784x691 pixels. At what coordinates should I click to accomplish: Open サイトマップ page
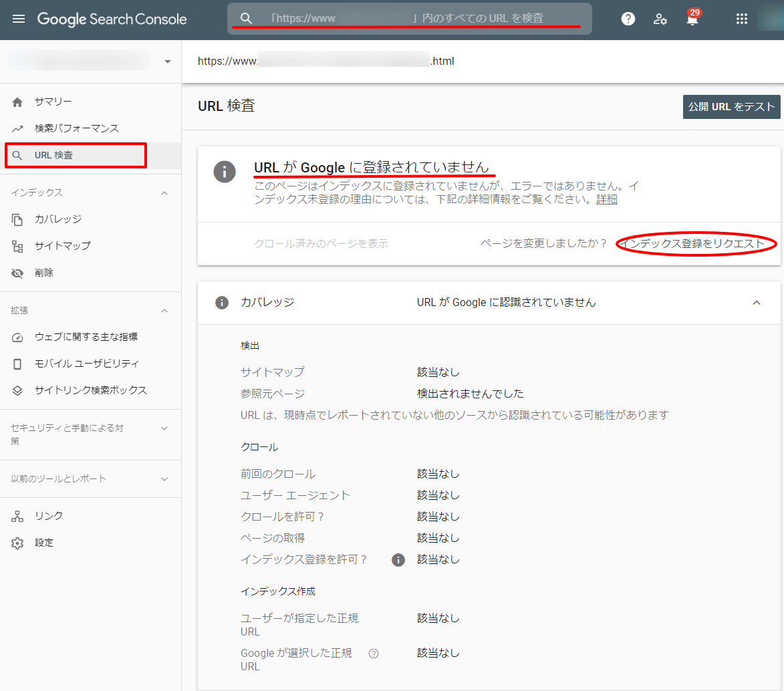click(x=90, y=246)
